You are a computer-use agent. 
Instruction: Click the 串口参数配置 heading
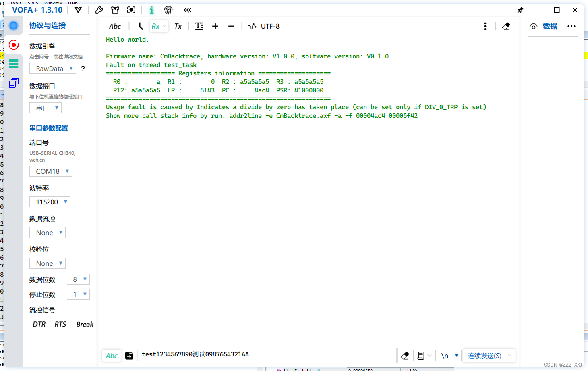pyautogui.click(x=49, y=128)
